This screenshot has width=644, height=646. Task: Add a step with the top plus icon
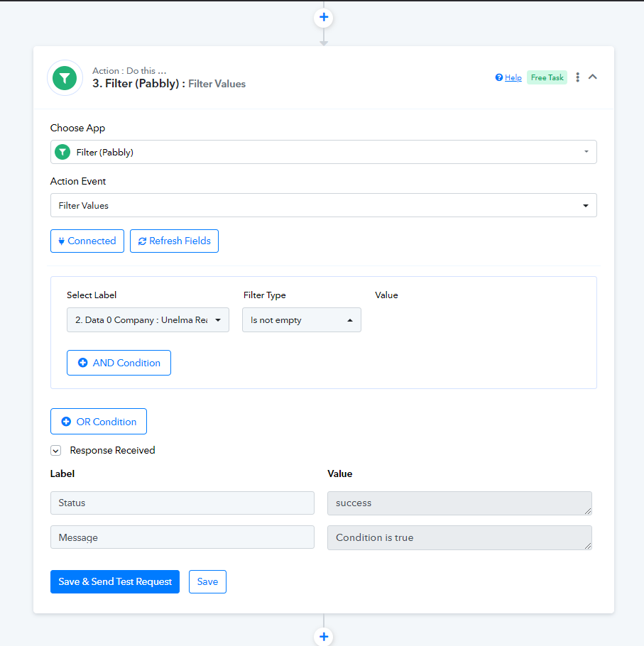click(324, 17)
